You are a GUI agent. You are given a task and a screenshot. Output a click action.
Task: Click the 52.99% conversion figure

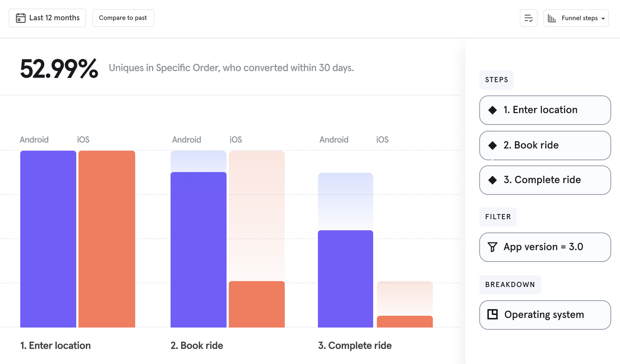[59, 69]
